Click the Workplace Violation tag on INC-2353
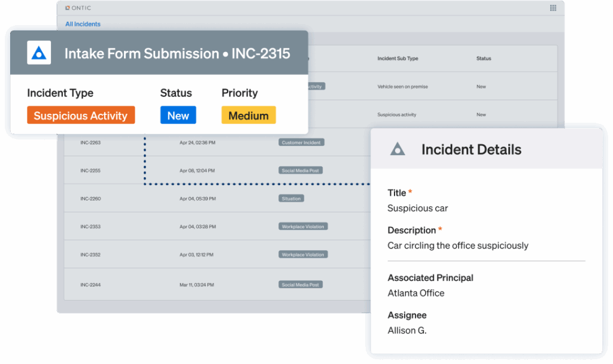 303,226
